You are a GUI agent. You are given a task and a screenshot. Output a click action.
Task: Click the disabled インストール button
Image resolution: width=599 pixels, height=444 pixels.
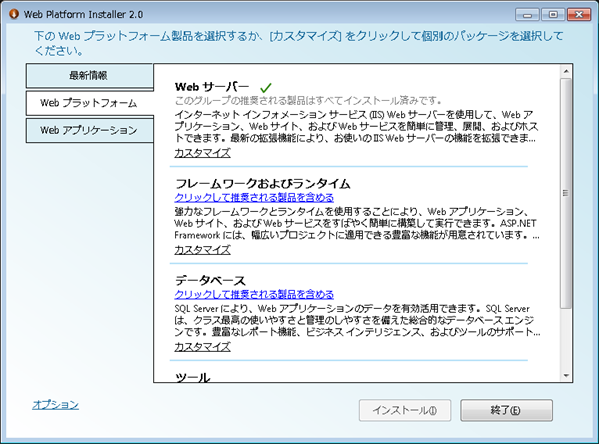click(x=405, y=410)
